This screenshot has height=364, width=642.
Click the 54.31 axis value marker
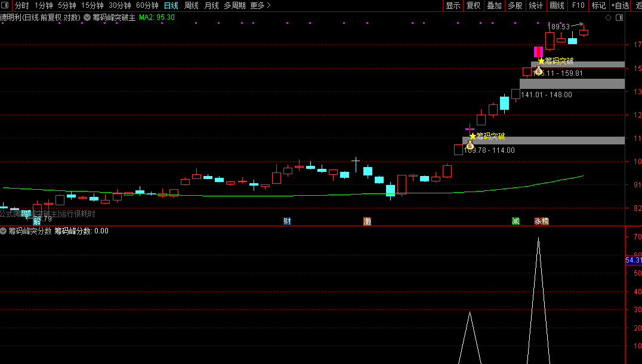tap(634, 260)
